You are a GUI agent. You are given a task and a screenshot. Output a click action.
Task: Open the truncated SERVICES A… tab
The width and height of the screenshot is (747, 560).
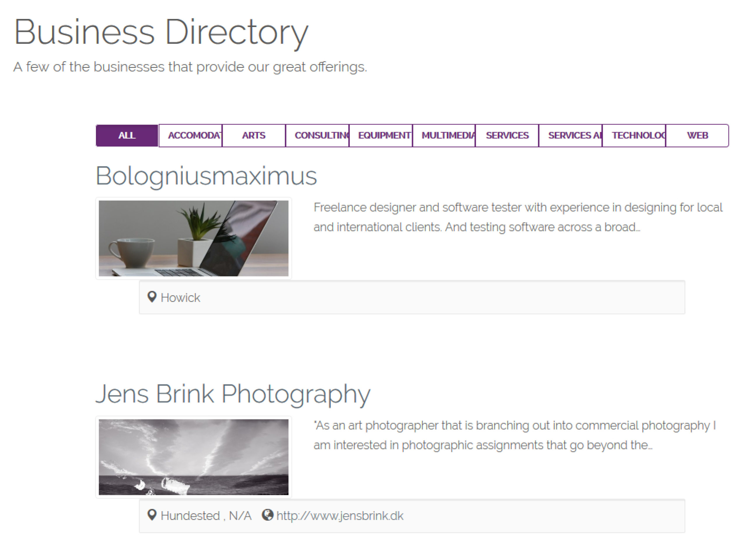(x=571, y=135)
